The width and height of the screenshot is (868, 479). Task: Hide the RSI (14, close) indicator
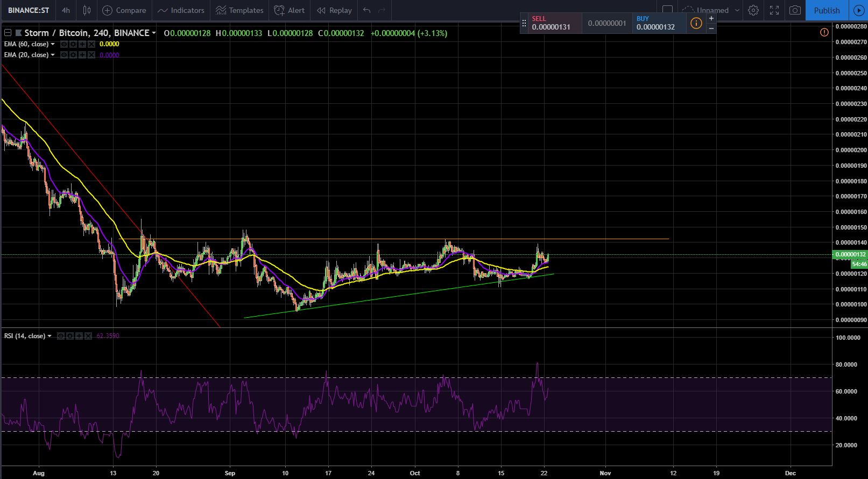[61, 336]
